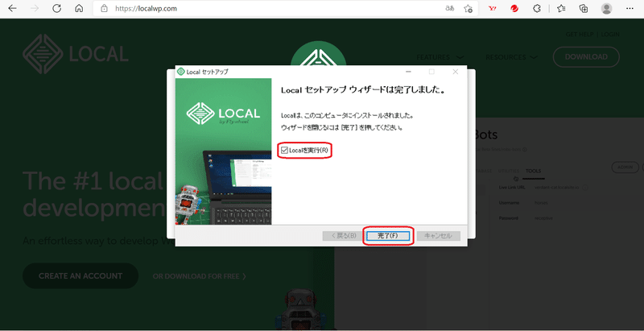Reload the page with the refresh icon
Image resolution: width=644 pixels, height=331 pixels.
(56, 8)
